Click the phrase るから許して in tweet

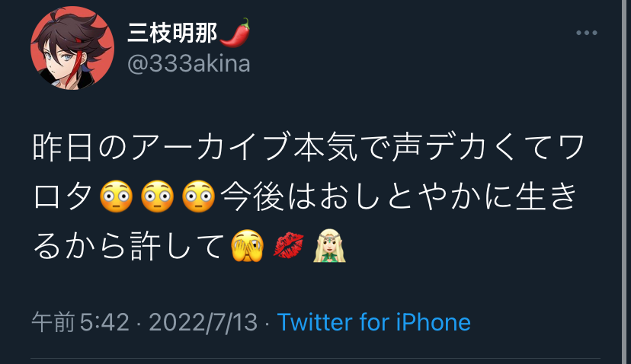pos(129,246)
